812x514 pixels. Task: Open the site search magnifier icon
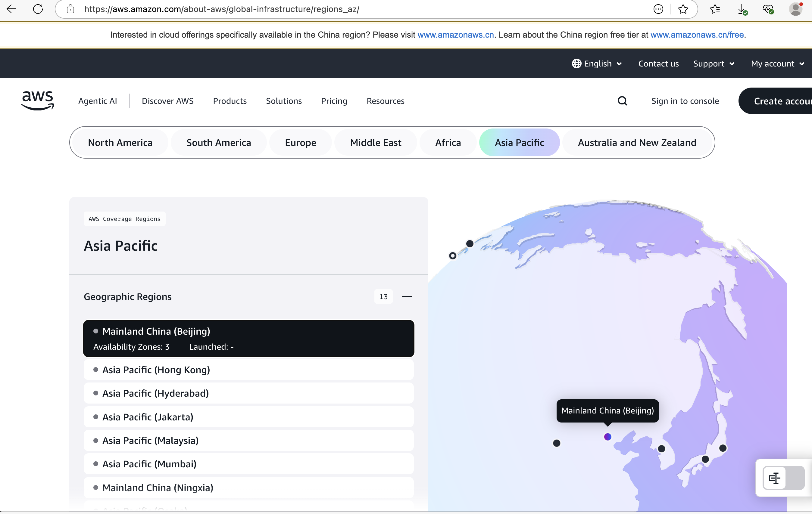(x=622, y=101)
